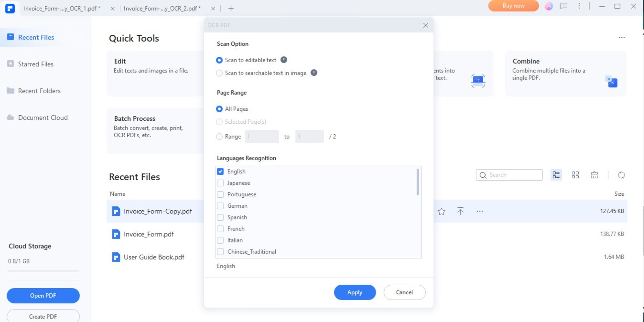This screenshot has width=644, height=322.
Task: Click the languages list scrollbar
Action: (418, 182)
